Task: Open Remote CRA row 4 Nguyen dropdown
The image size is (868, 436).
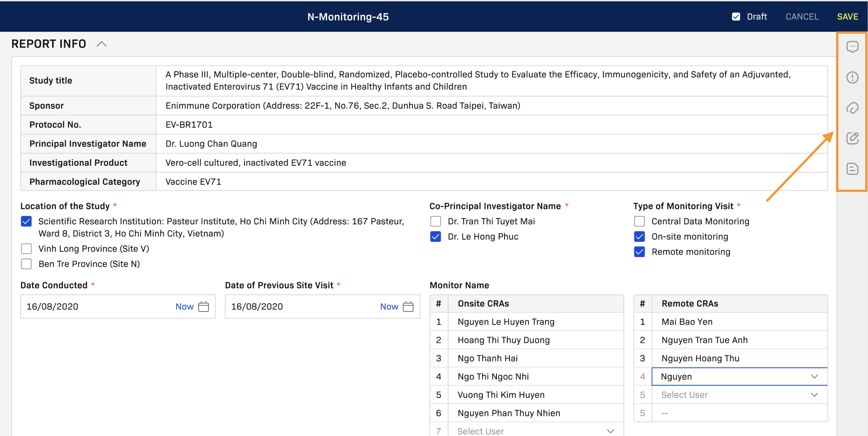Action: point(739,377)
